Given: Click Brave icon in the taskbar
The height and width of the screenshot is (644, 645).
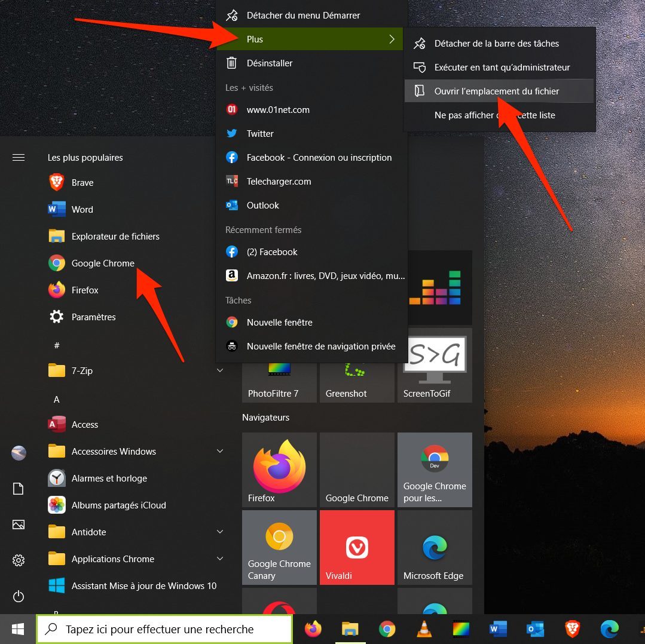Looking at the screenshot, I should [572, 629].
